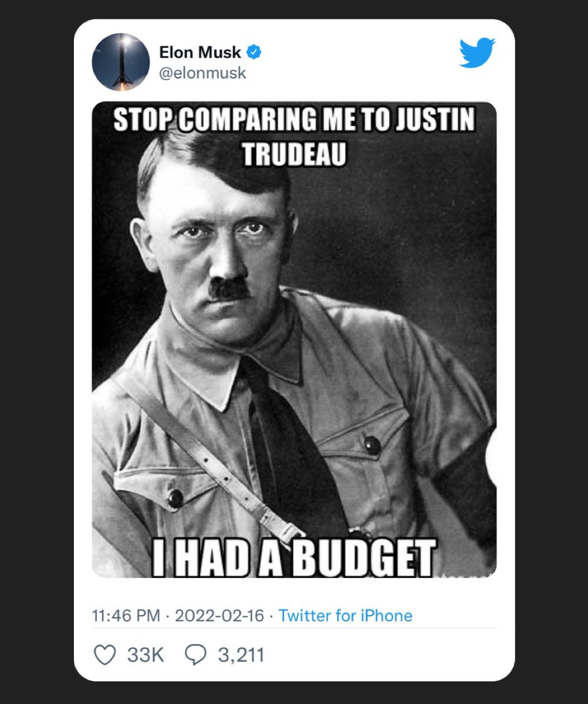Click the blue verified checkmark badge

coord(254,52)
